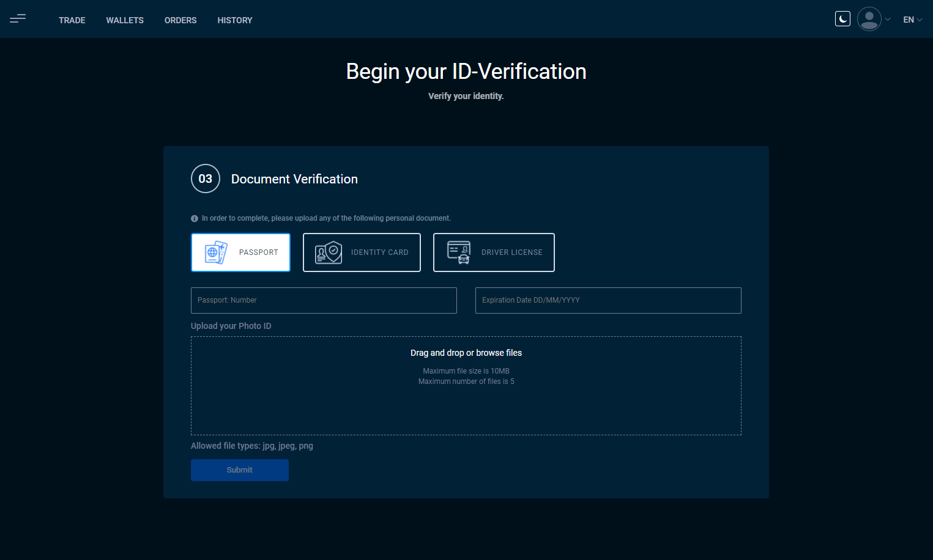Pick Driver License document type label
This screenshot has width=933, height=560.
click(511, 252)
